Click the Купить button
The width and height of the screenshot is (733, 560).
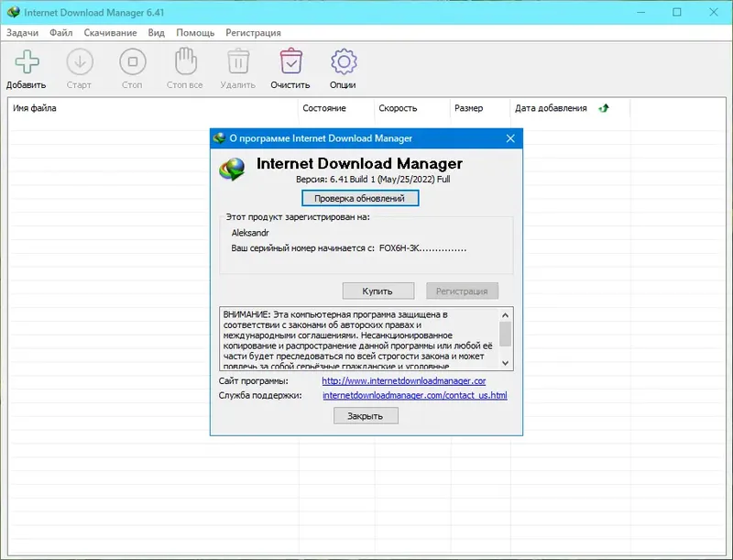point(377,291)
